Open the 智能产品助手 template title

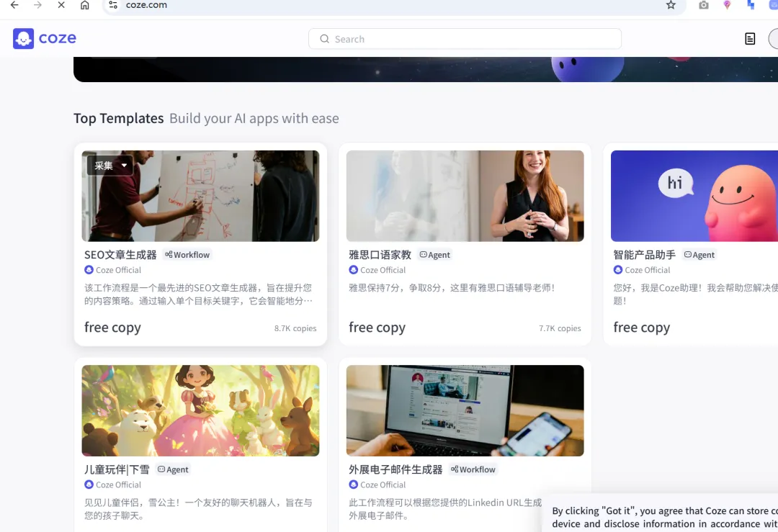(645, 255)
